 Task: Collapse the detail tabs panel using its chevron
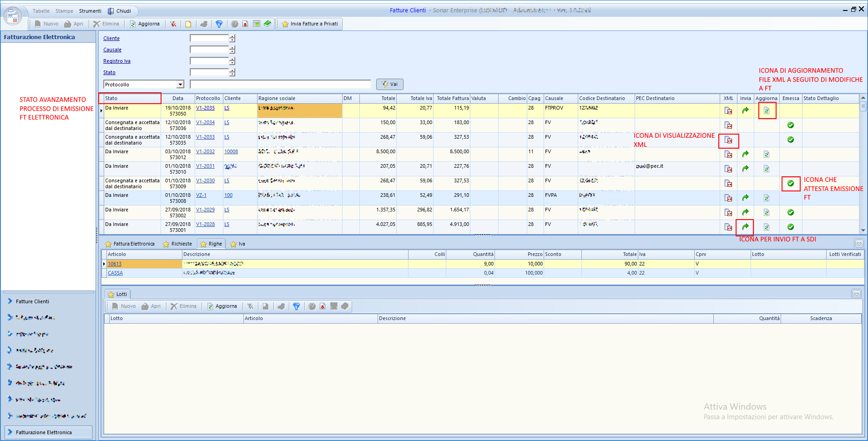coord(858,244)
